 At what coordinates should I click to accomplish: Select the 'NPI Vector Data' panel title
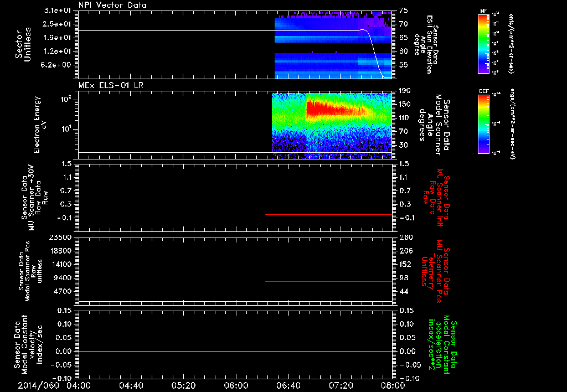(x=112, y=5)
